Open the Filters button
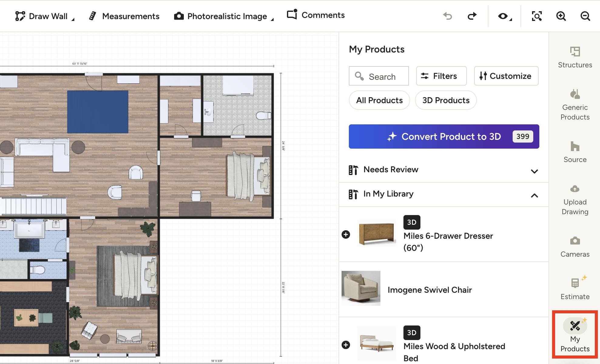The width and height of the screenshot is (600, 364). click(441, 76)
